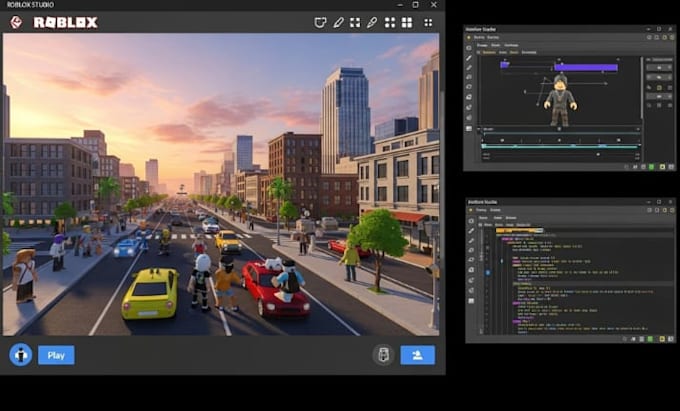Image resolution: width=680 pixels, height=411 pixels.
Task: Click last footer icon in animation window
Action: pos(671,166)
